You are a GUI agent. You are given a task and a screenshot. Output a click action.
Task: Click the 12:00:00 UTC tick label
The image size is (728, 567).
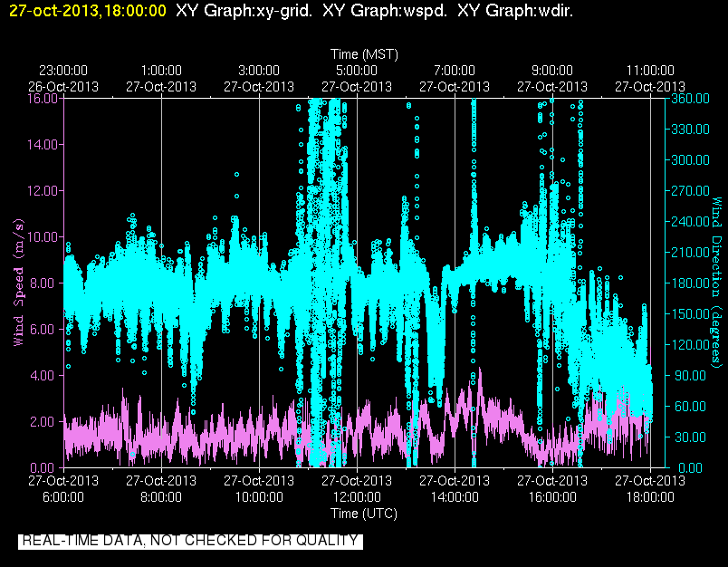(x=357, y=497)
